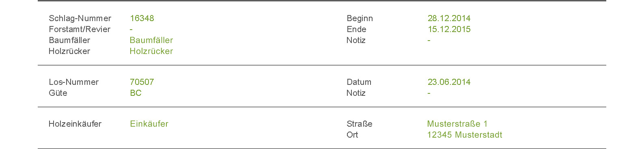Open the Einkäufer value link

click(x=149, y=124)
